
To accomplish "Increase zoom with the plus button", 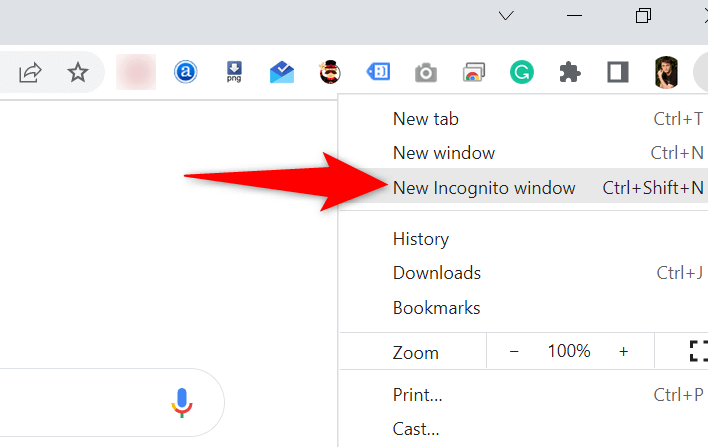I will pyautogui.click(x=623, y=351).
